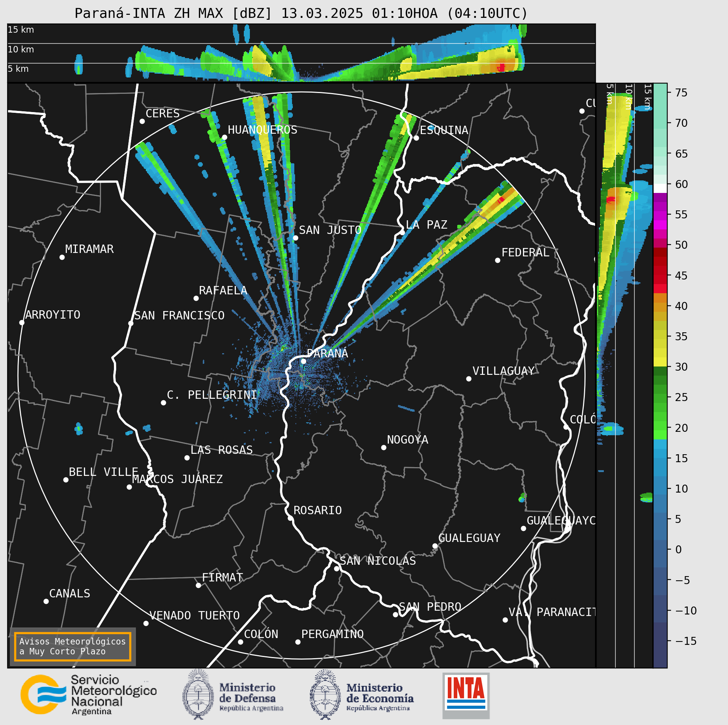Open Avisos Meteorológicos a Muy Corto Plazo
This screenshot has width=728, height=725.
pyautogui.click(x=73, y=646)
